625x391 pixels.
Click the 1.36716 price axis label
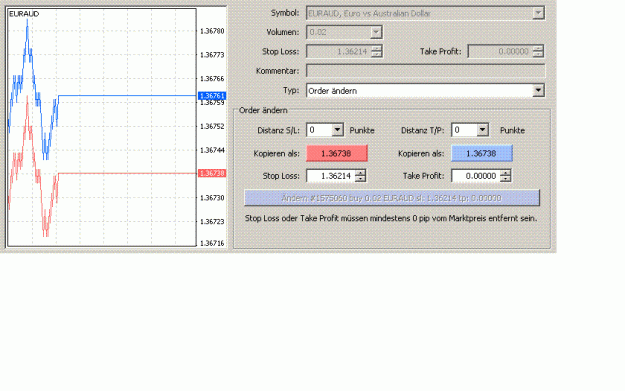pos(212,243)
